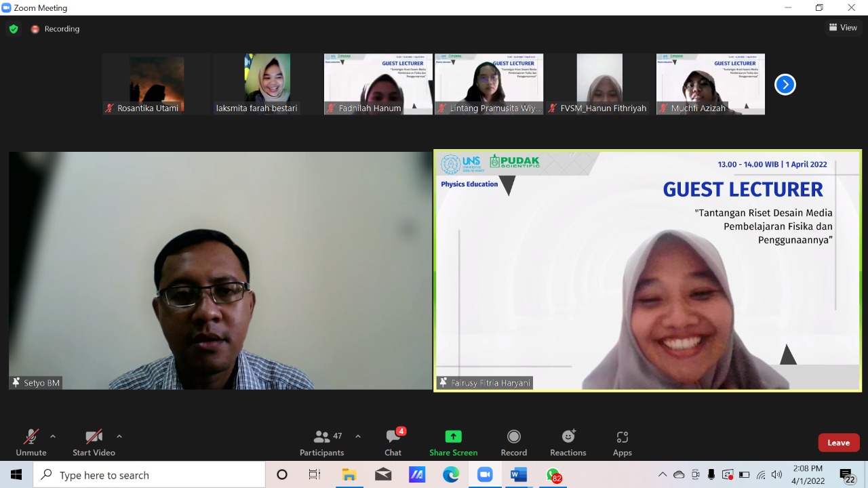Click the Windows taskbar search box
The image size is (868, 488).
[149, 474]
